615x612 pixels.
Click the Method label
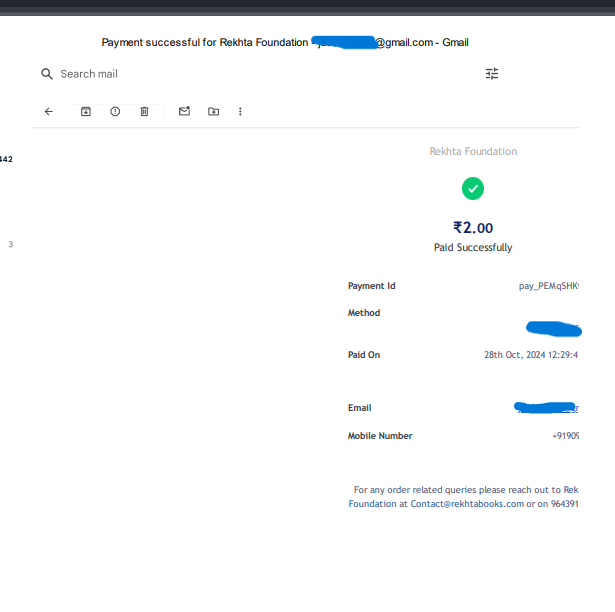coord(364,313)
